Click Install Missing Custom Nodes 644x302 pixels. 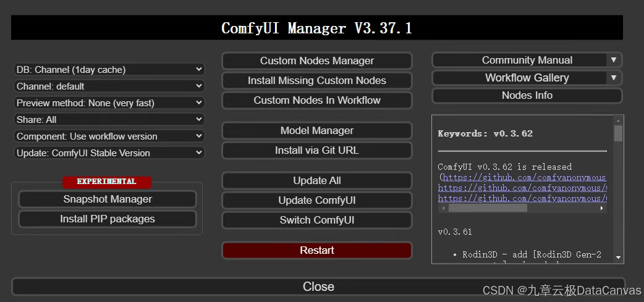[x=316, y=80]
